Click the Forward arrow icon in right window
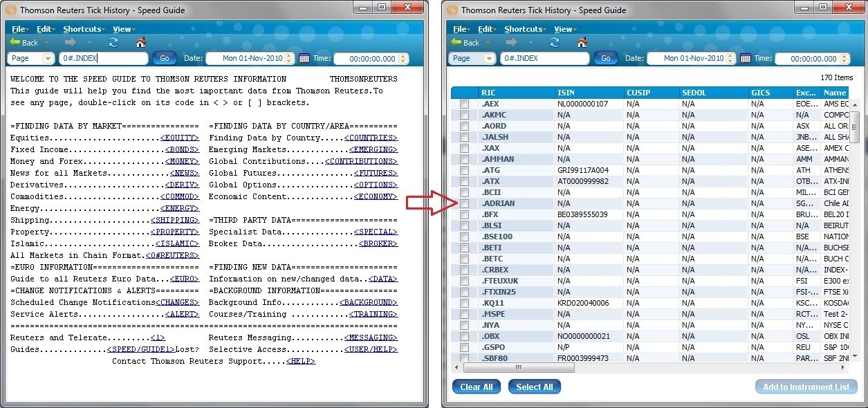Image resolution: width=868 pixels, height=408 pixels. point(511,42)
